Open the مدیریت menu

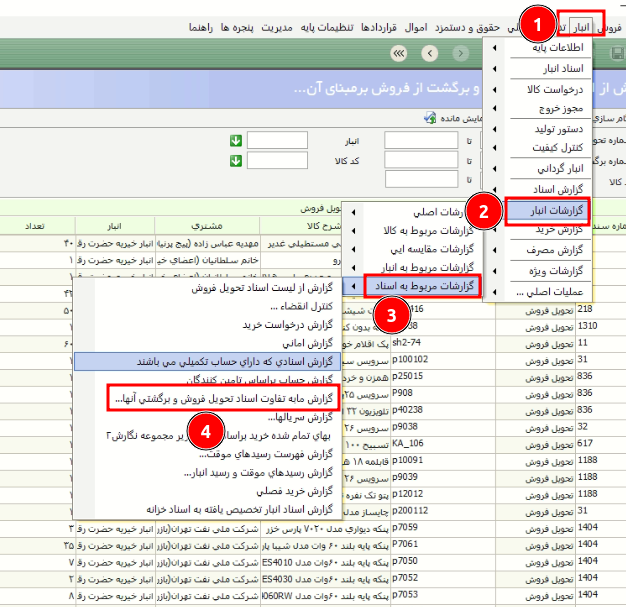tap(277, 28)
